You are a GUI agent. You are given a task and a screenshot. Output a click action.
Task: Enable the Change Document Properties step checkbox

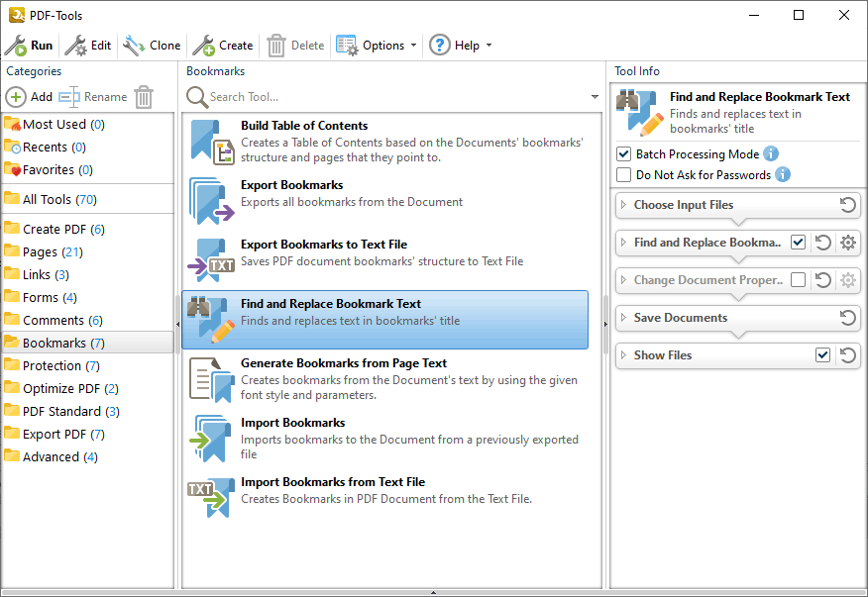tap(798, 280)
